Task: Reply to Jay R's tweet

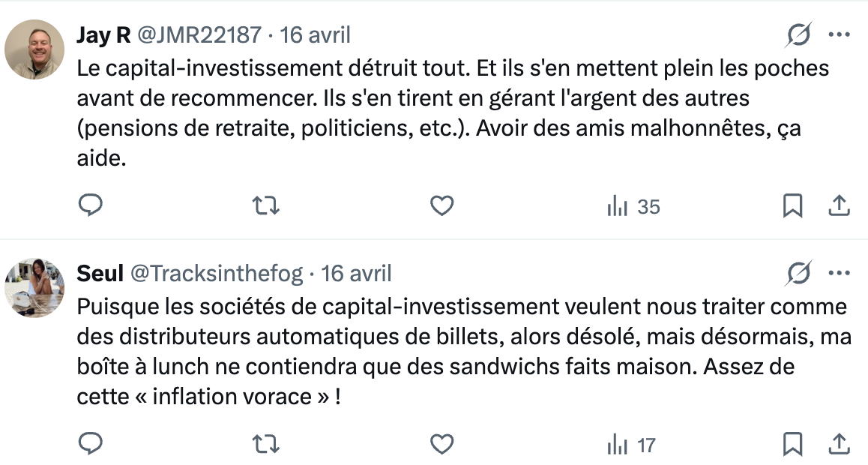Action: click(x=91, y=205)
